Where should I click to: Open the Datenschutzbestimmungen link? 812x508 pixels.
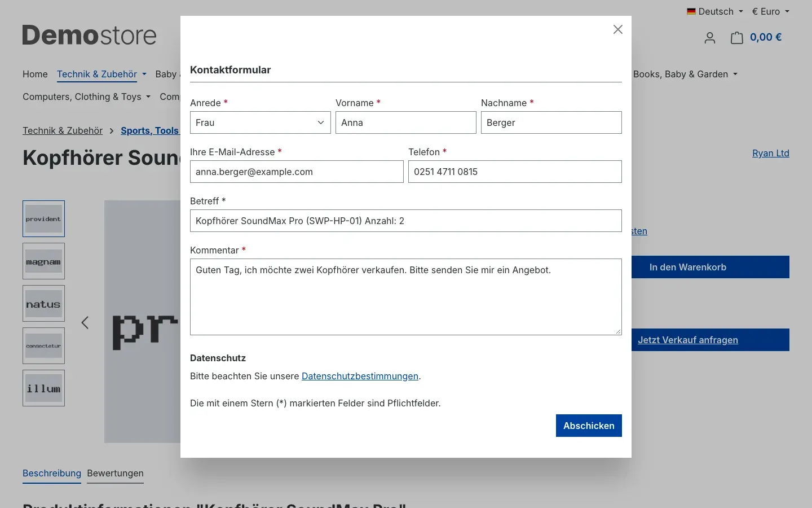coord(360,376)
